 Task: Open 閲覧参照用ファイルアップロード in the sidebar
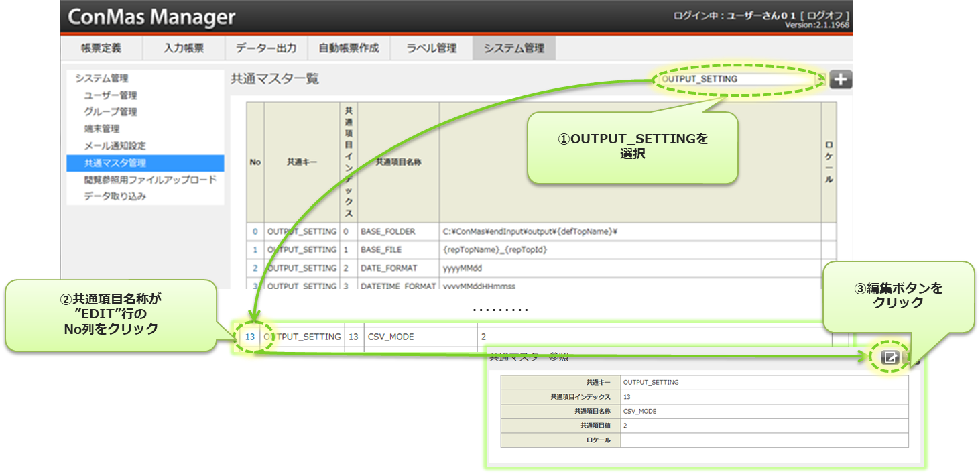click(x=150, y=180)
